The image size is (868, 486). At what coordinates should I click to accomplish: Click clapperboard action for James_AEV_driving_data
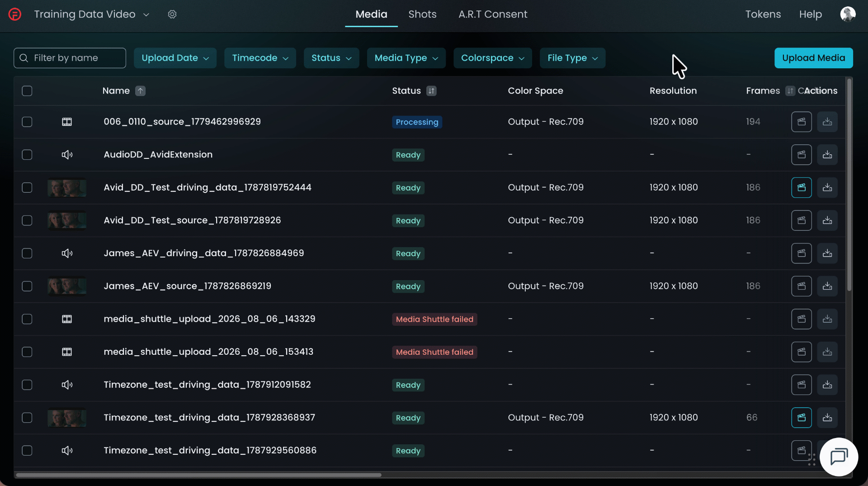pyautogui.click(x=802, y=253)
